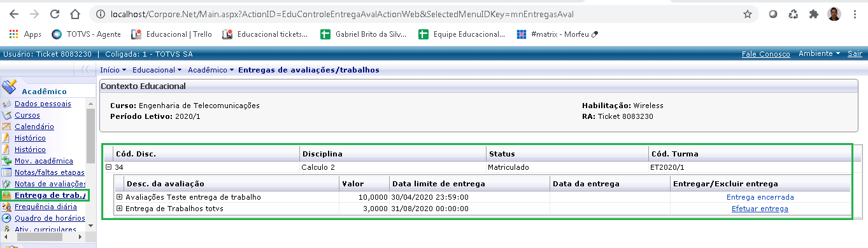Go to browser home icon
This screenshot has width=868, height=248.
coord(75,13)
